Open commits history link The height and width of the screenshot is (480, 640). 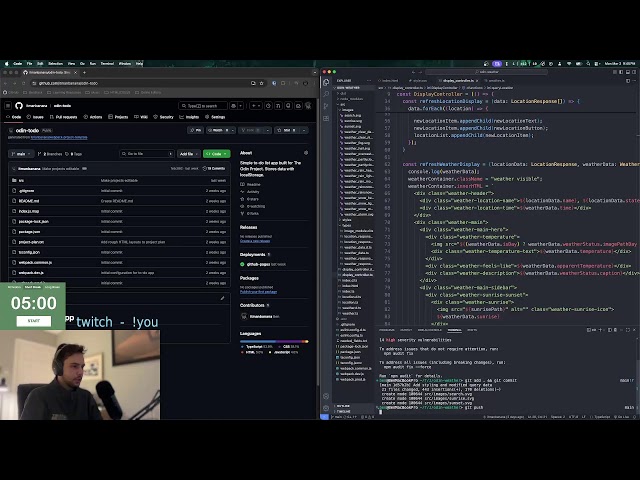(214, 169)
